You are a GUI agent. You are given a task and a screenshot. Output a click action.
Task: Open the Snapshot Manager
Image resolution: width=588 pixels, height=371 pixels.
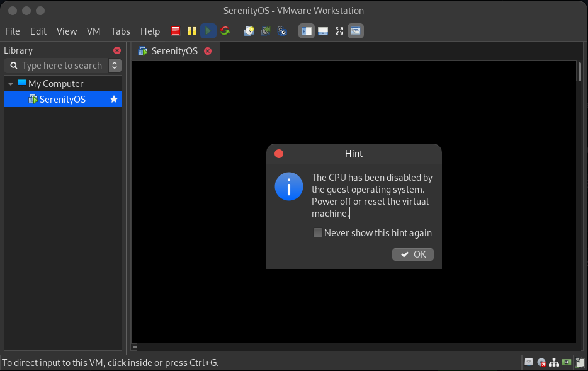click(282, 30)
